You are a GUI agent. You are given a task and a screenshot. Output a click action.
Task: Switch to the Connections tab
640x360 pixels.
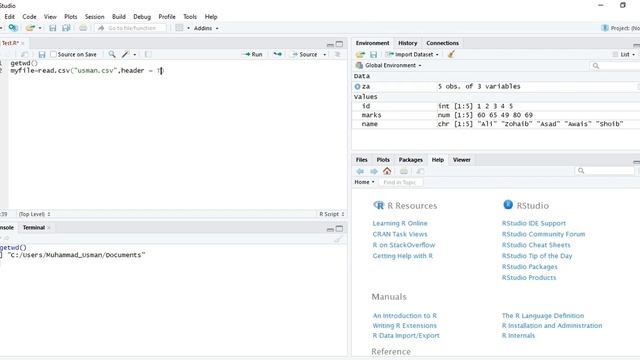(442, 43)
